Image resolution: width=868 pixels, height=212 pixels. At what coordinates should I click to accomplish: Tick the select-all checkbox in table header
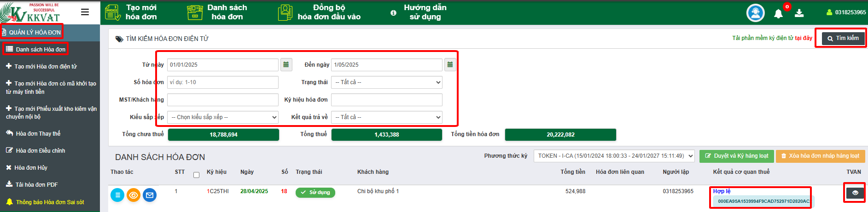tap(196, 175)
